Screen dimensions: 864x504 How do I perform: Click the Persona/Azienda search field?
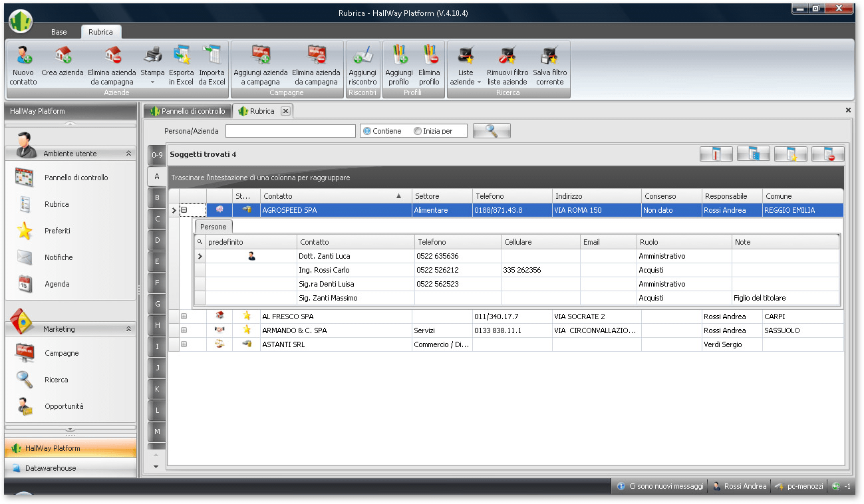290,131
